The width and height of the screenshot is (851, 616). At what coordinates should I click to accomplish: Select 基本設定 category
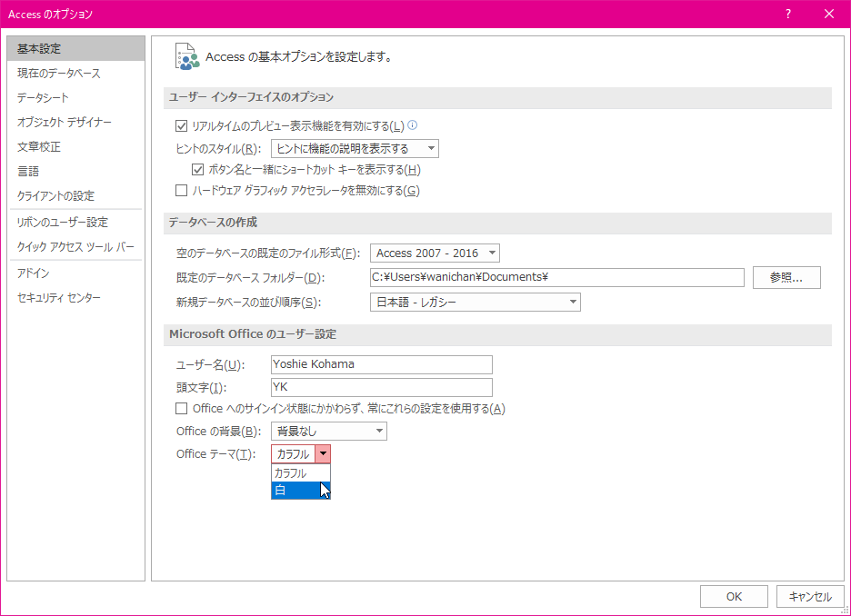76,49
